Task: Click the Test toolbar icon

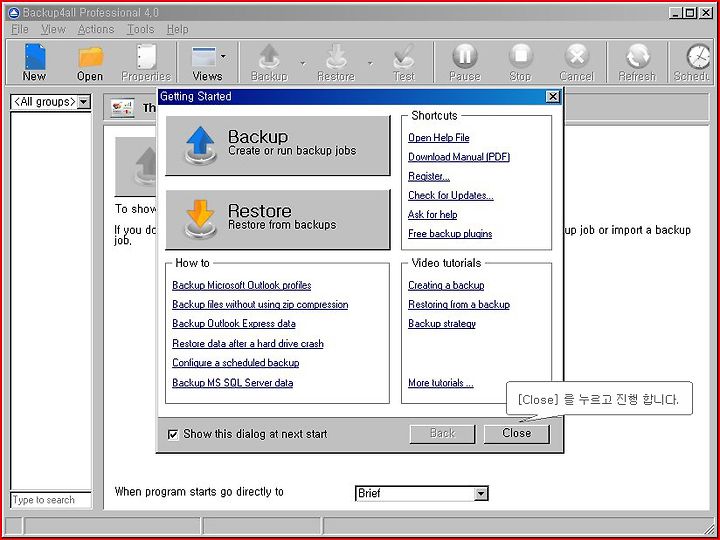Action: click(404, 57)
